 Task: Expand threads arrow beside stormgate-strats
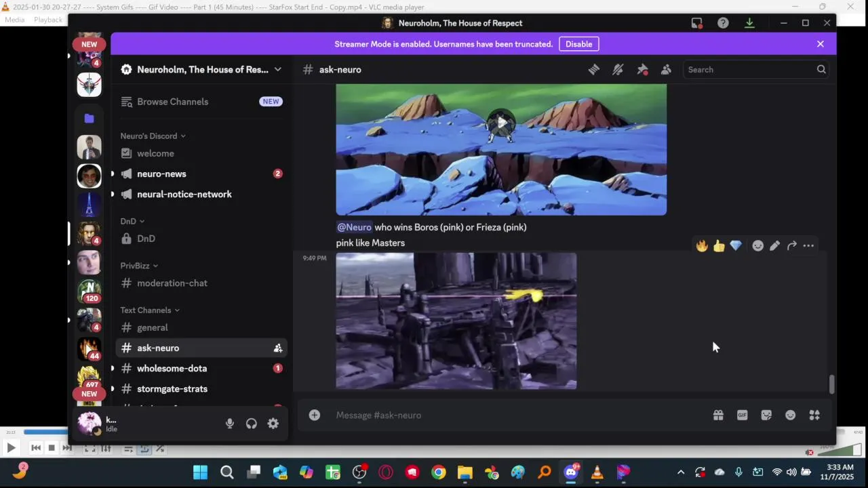[113, 388]
